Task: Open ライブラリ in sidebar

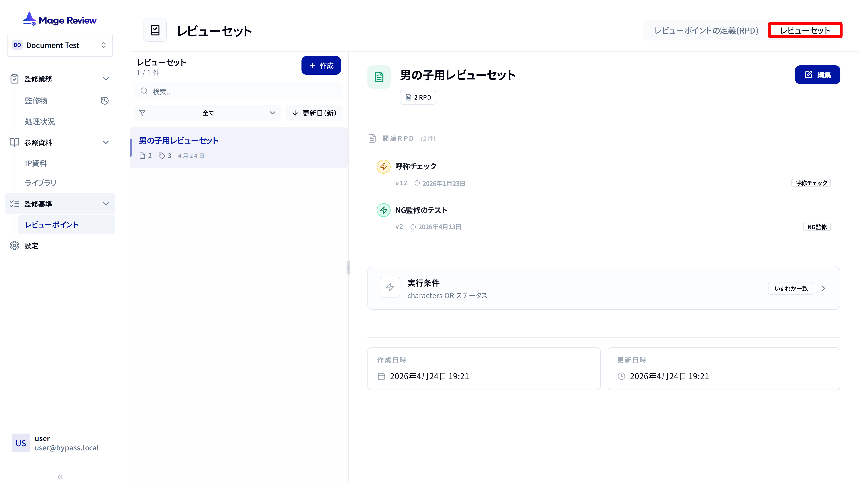Action: [41, 183]
